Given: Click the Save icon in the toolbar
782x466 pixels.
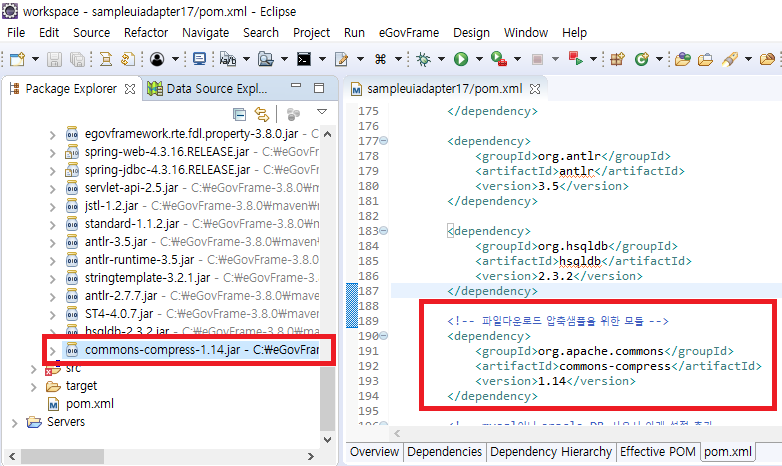Looking at the screenshot, I should tap(54, 59).
